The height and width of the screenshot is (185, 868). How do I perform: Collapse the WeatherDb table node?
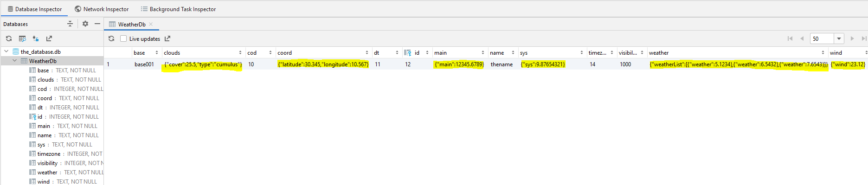click(14, 61)
